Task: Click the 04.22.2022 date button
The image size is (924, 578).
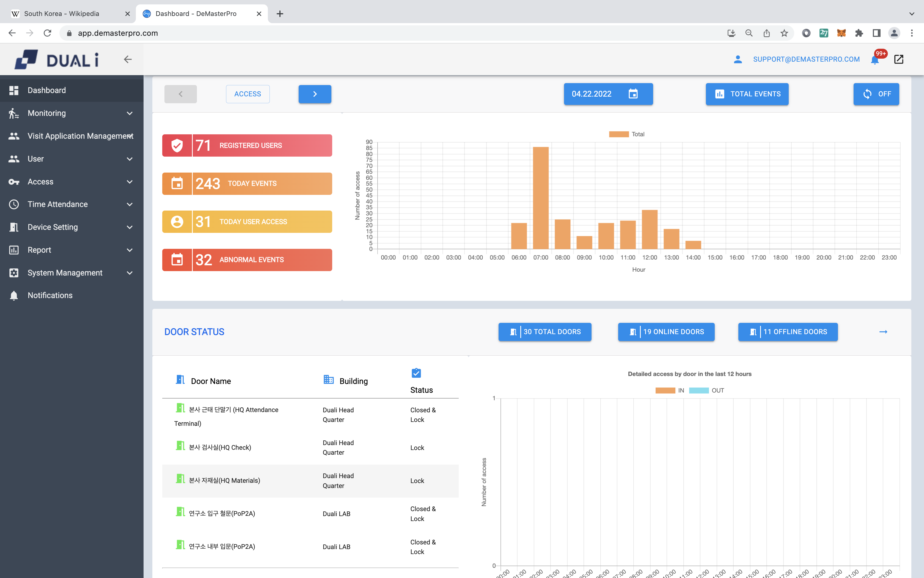Action: point(608,94)
